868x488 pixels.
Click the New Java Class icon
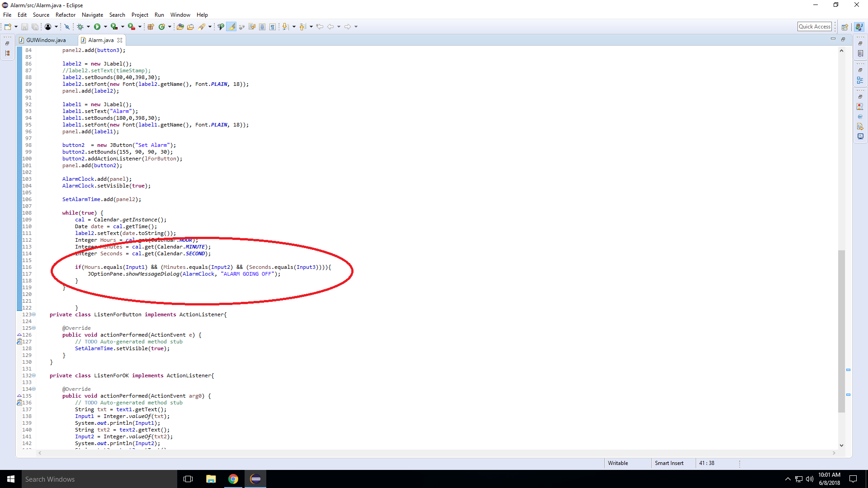pyautogui.click(x=161, y=27)
